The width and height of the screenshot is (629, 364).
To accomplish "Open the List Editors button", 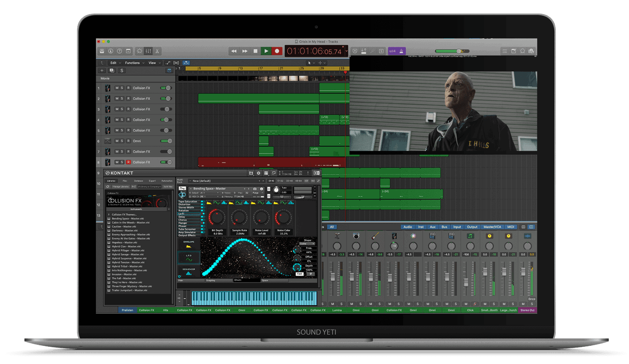I will click(x=504, y=51).
